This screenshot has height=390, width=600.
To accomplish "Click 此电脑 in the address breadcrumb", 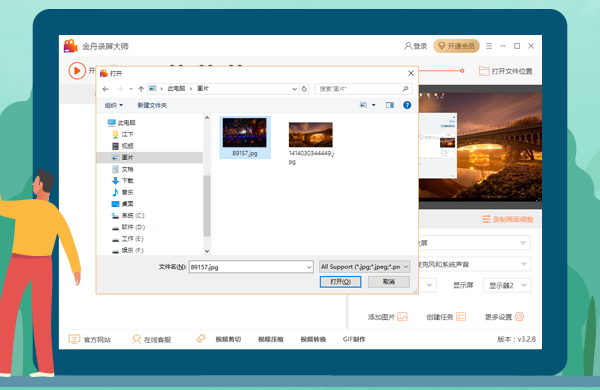I will click(x=176, y=89).
